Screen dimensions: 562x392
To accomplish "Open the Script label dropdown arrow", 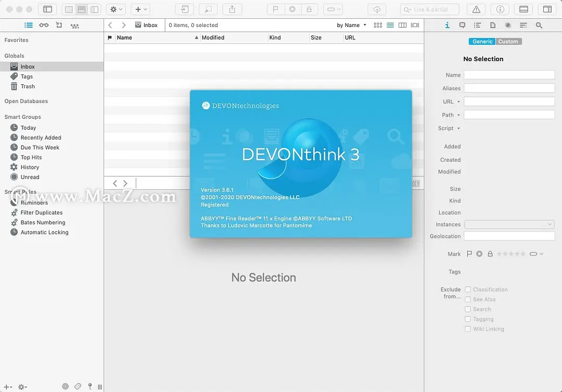I will [x=458, y=129].
